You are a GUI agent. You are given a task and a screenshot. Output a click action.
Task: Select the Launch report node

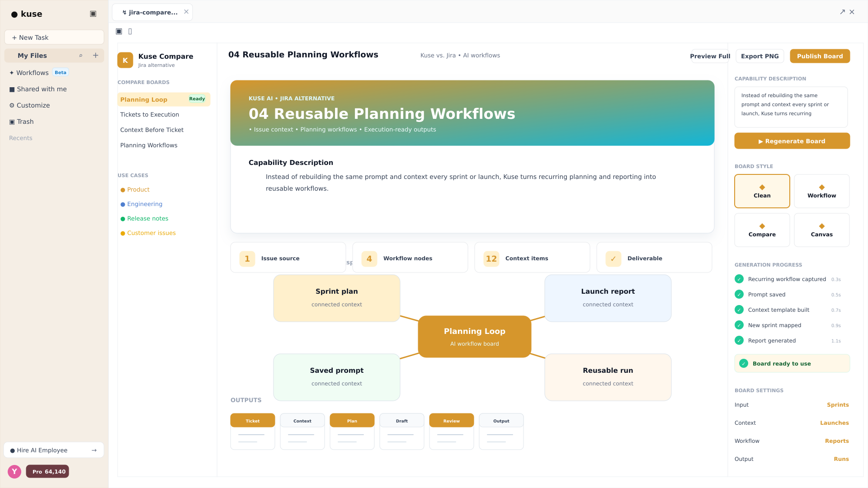coord(608,298)
